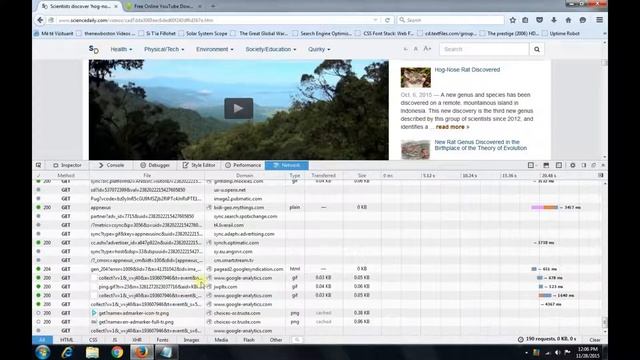Show more bookmarks toolbar overflow chevron
This screenshot has width=640, height=360.
pyautogui.click(x=604, y=33)
